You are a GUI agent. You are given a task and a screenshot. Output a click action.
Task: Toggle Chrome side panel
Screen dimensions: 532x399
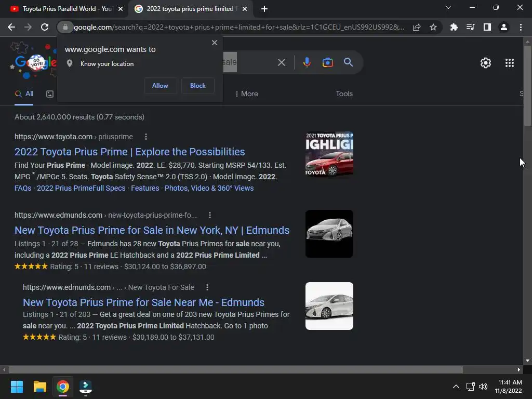pos(487,27)
